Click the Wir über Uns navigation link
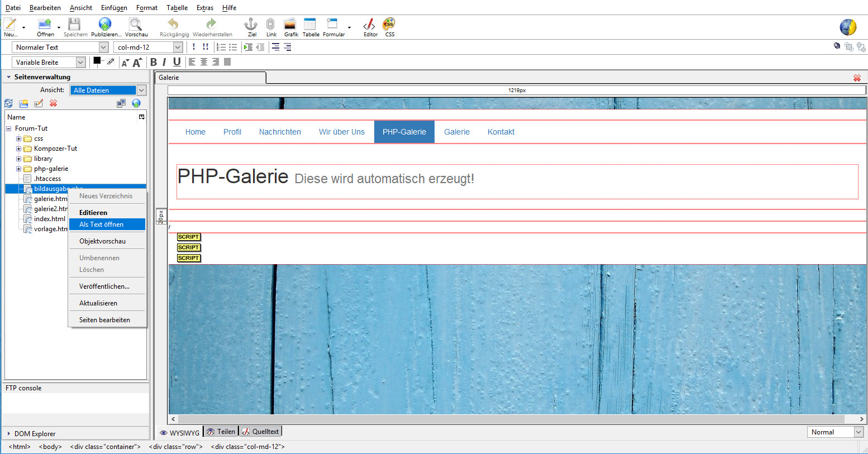The image size is (868, 454). click(342, 132)
